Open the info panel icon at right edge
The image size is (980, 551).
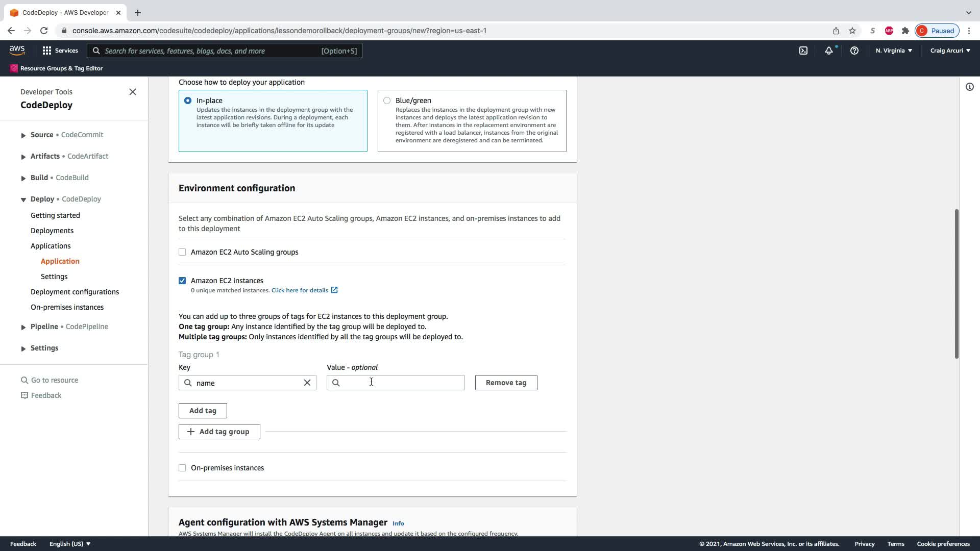pos(969,87)
